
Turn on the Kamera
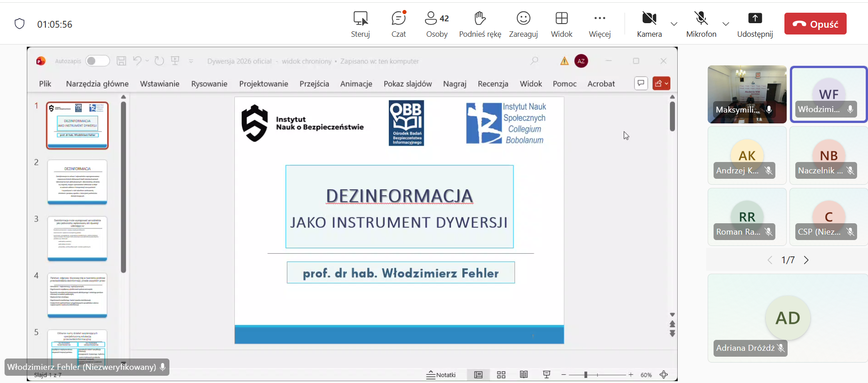(x=649, y=24)
